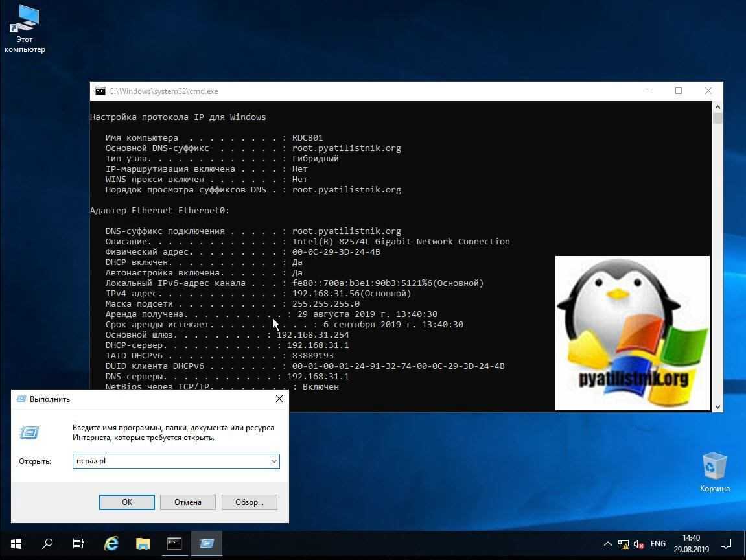Click the Отмена button
746x560 pixels.
[x=188, y=502]
